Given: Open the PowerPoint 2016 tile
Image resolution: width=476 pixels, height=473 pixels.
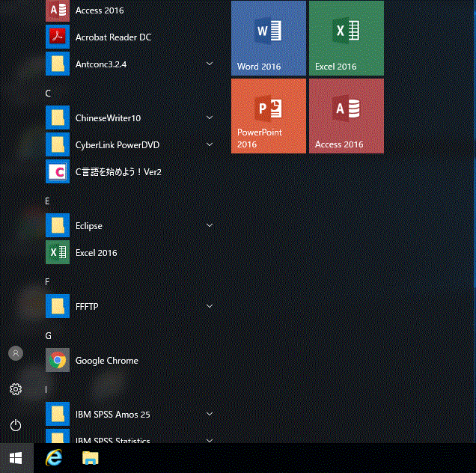Looking at the screenshot, I should [x=269, y=116].
